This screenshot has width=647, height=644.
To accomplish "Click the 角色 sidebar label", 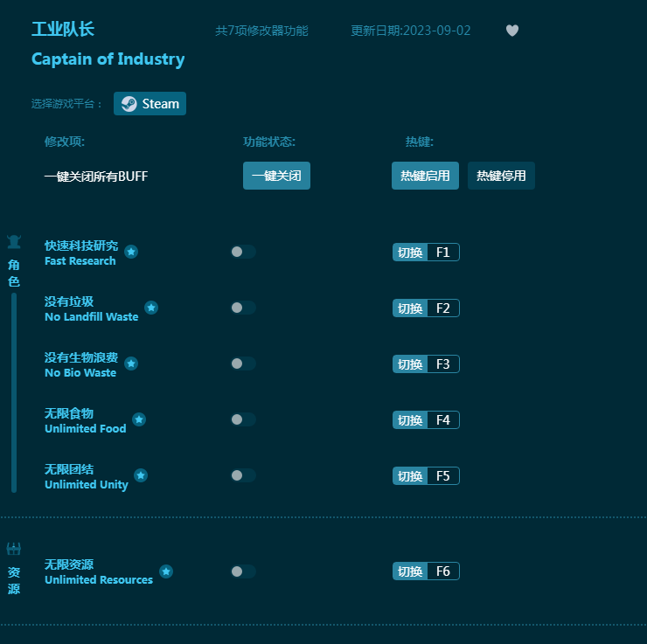I will tap(14, 273).
